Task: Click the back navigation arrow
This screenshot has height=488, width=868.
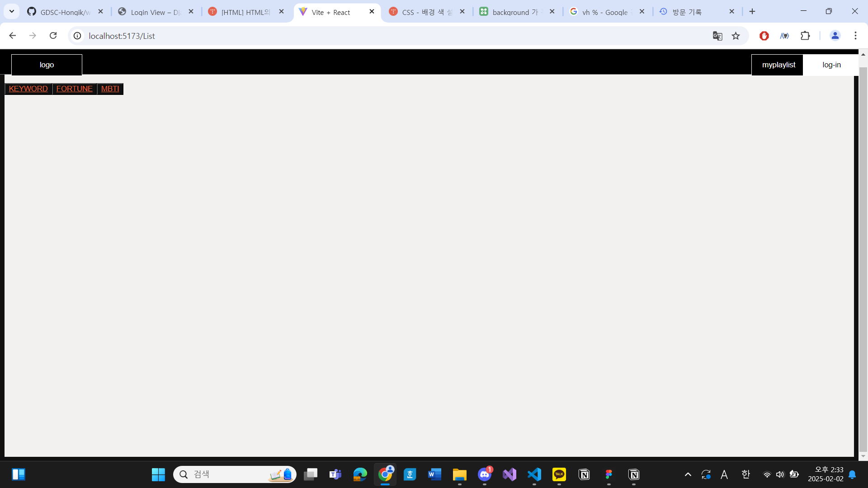Action: 12,36
